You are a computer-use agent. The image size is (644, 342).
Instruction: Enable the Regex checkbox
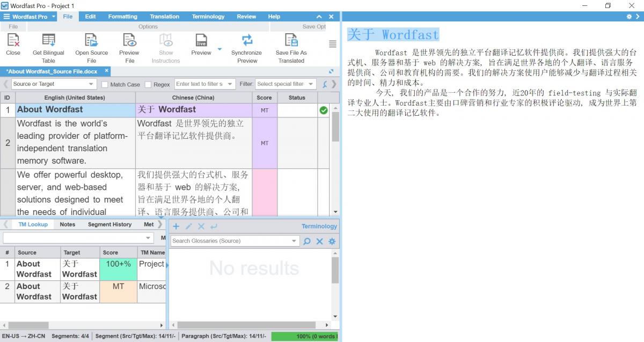tap(148, 84)
